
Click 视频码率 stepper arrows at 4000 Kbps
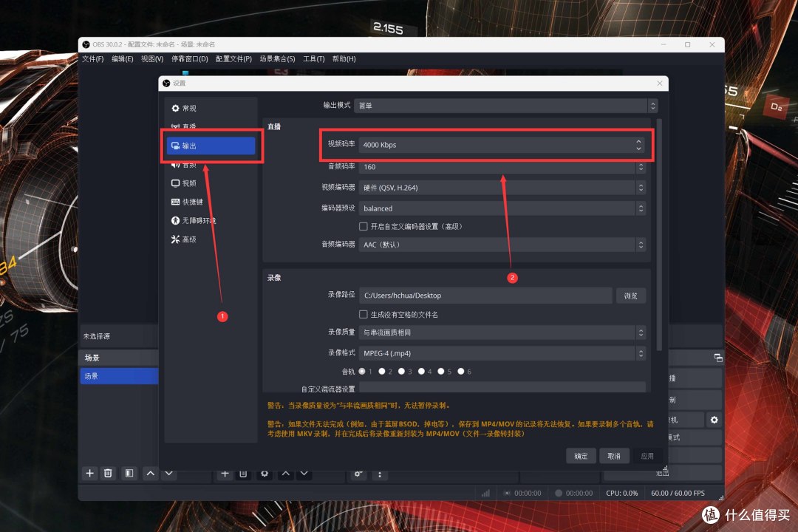[x=638, y=145]
